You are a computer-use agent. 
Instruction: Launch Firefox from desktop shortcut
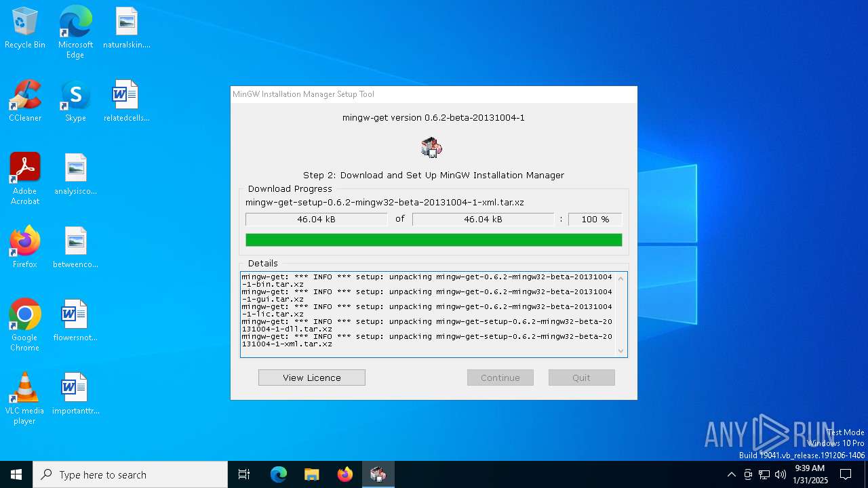(x=25, y=248)
